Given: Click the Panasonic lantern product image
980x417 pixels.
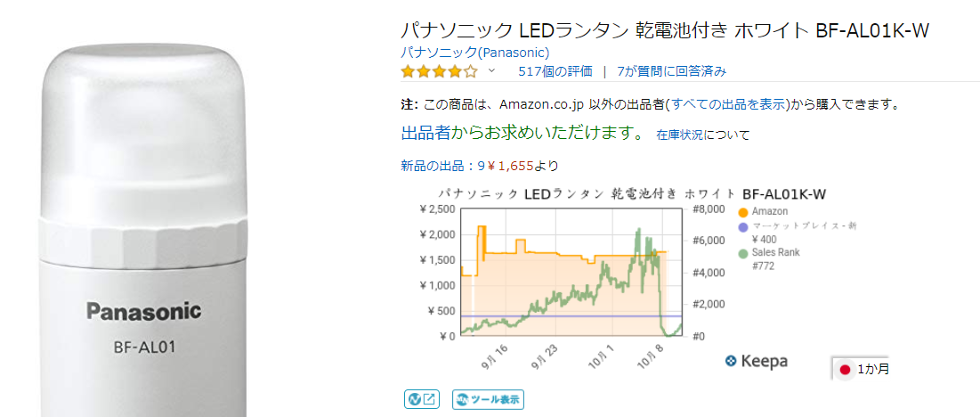Looking at the screenshot, I should (x=142, y=232).
